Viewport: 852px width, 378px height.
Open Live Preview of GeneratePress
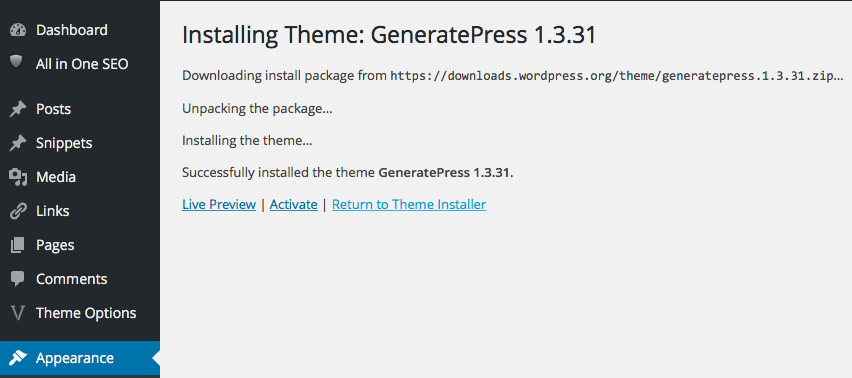[x=219, y=205]
